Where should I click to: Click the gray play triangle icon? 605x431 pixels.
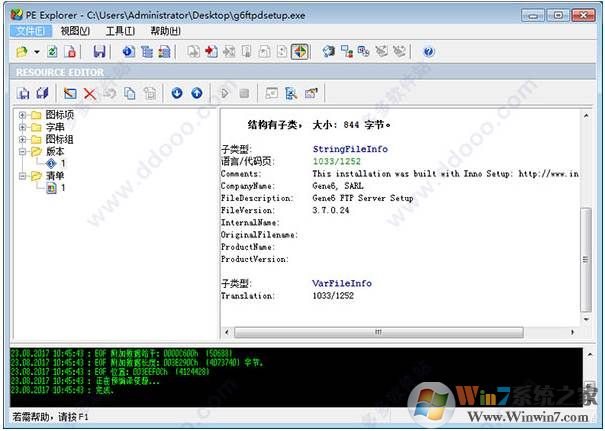click(225, 93)
